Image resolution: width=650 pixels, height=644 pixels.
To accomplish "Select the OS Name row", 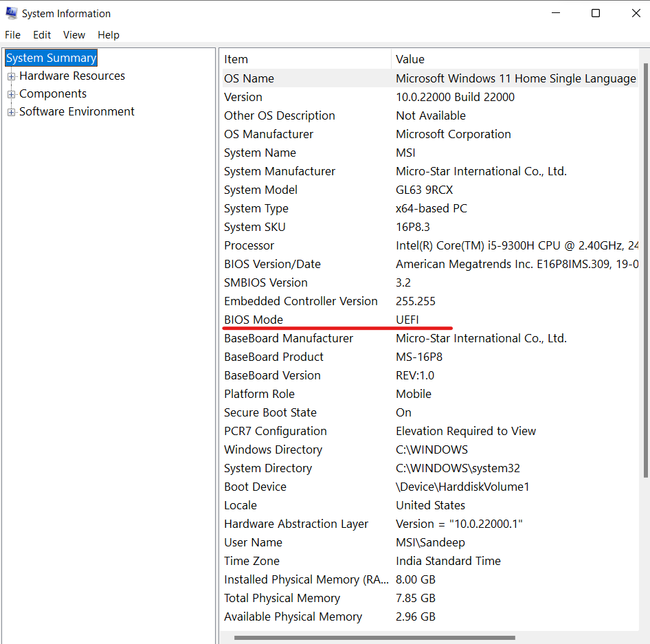I will pos(430,78).
